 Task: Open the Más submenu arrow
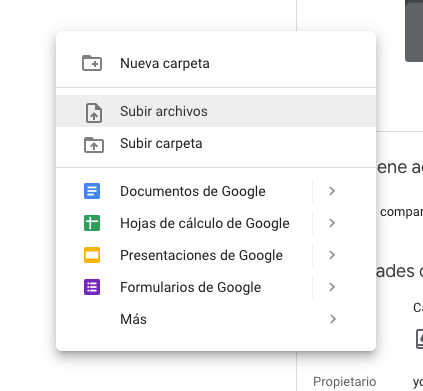pyautogui.click(x=332, y=319)
